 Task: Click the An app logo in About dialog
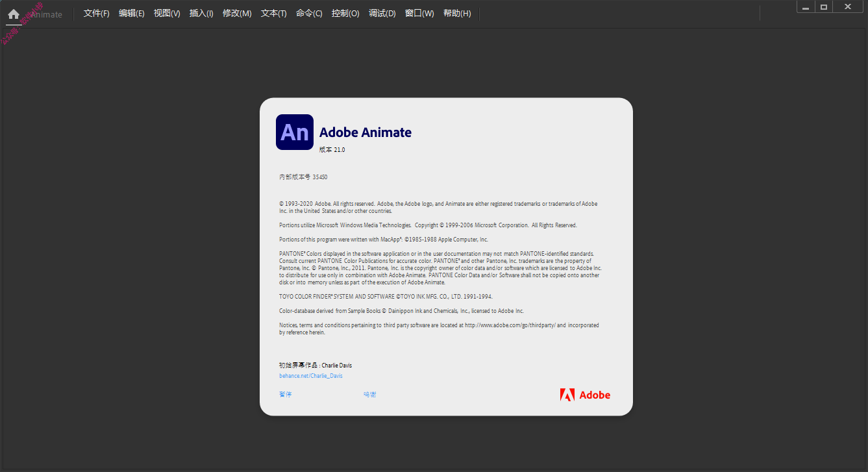(x=295, y=132)
